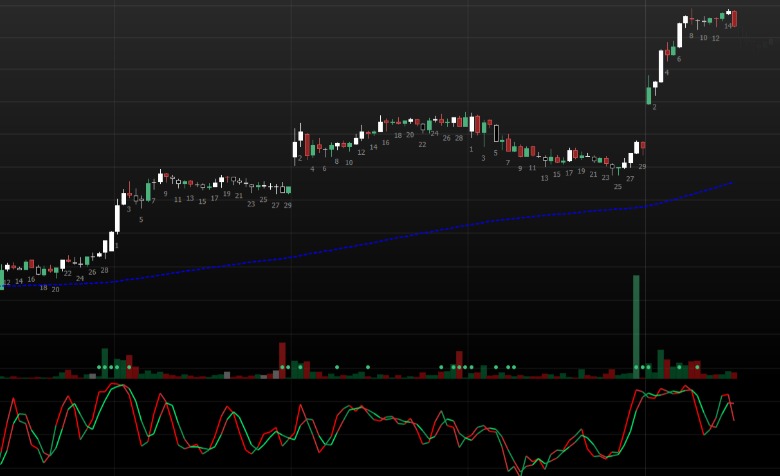Click the white candle at the first rally's peak
The height and width of the screenshot is (476, 780).
[x=160, y=176]
